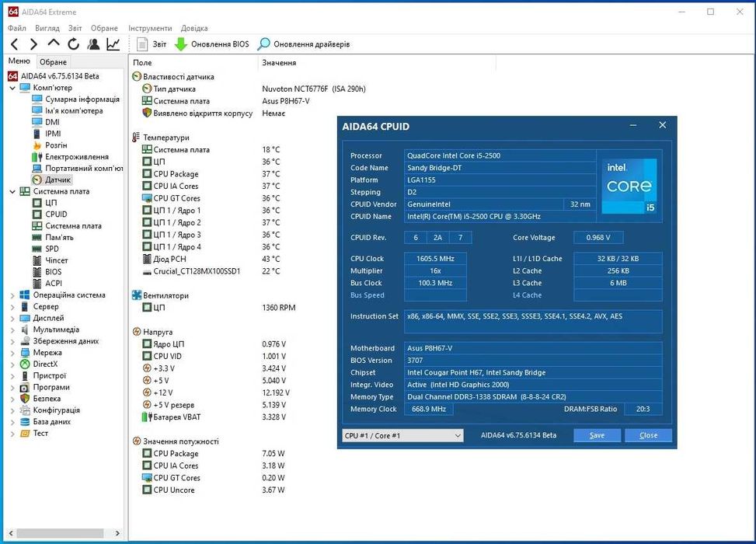Select the Розгін flame icon item

pyautogui.click(x=51, y=145)
